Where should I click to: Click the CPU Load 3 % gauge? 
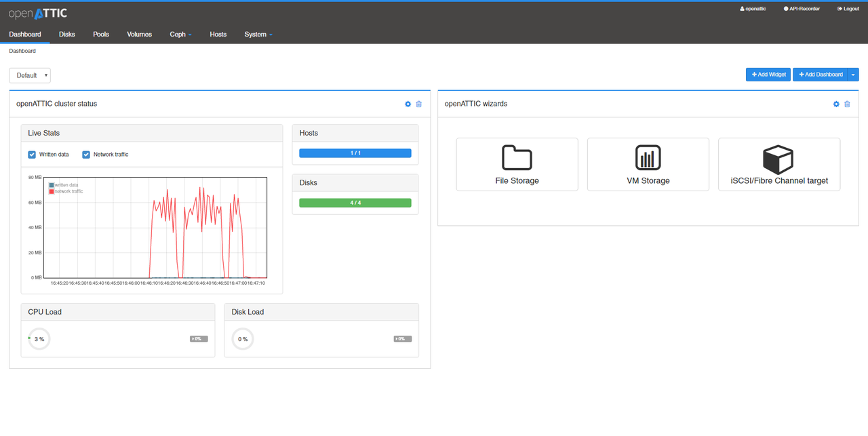click(39, 339)
